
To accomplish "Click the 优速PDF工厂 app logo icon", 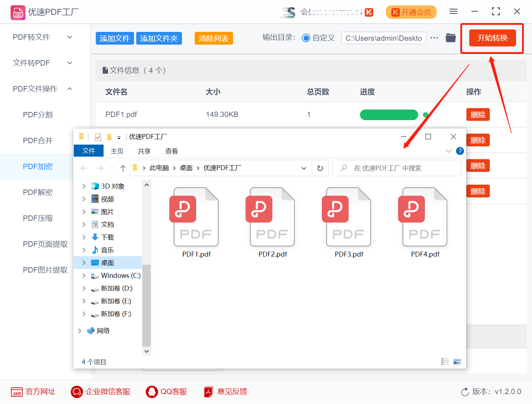I will 18,12.
